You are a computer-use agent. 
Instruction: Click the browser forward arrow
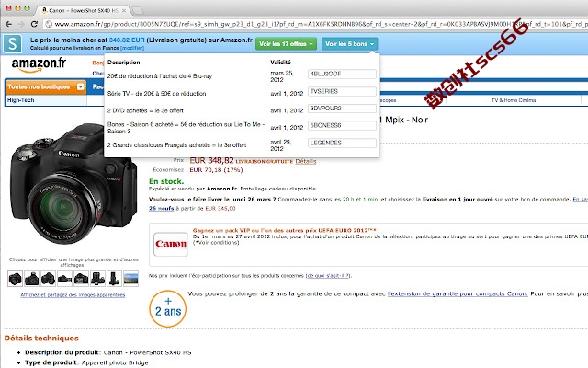(x=21, y=24)
